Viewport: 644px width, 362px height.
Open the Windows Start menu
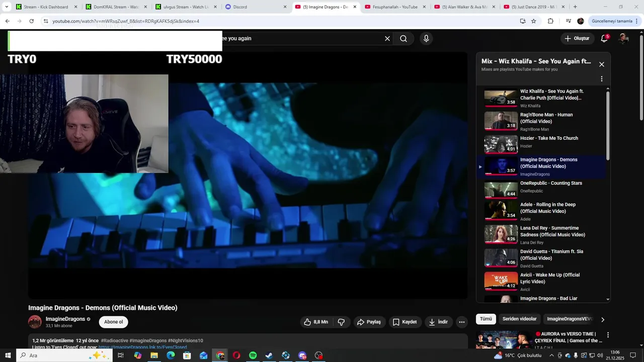8,355
